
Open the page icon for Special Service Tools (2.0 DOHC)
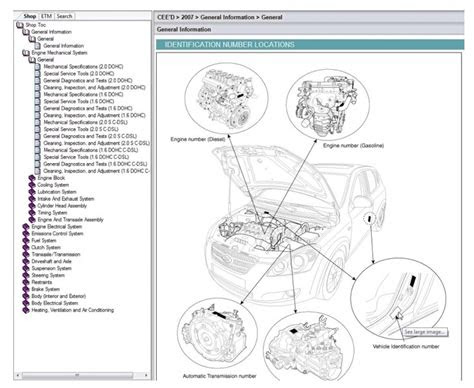tap(38, 74)
